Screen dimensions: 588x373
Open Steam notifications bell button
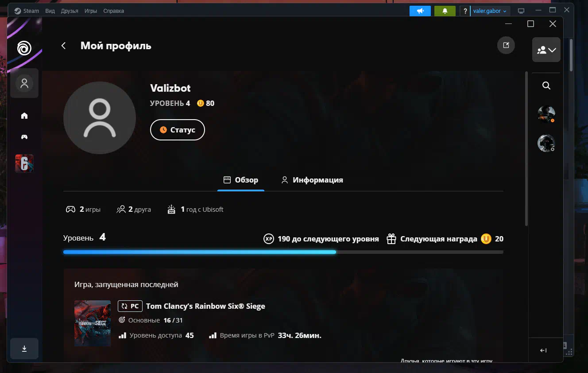click(x=445, y=11)
